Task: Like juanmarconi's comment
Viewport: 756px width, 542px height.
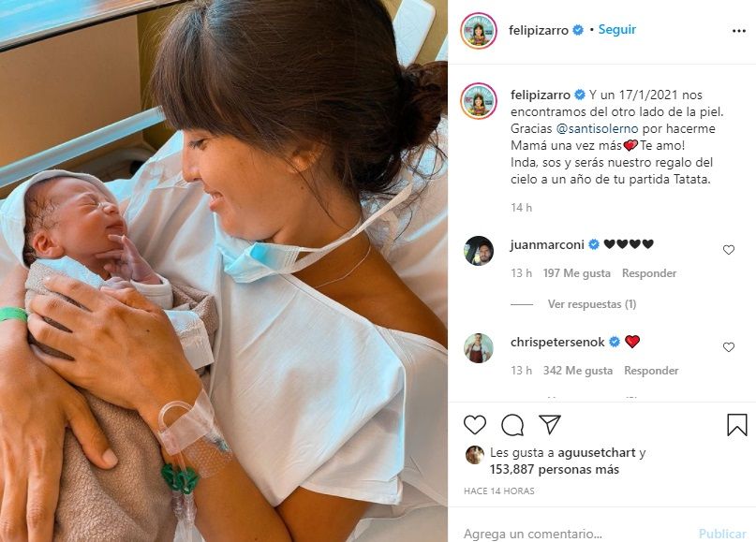Action: [729, 250]
